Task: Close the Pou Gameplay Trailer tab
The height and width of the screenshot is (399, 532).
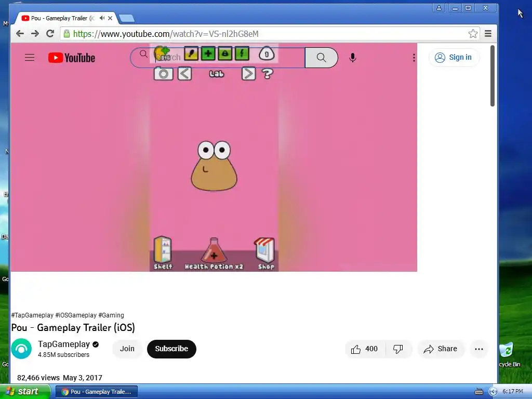Action: tap(110, 18)
